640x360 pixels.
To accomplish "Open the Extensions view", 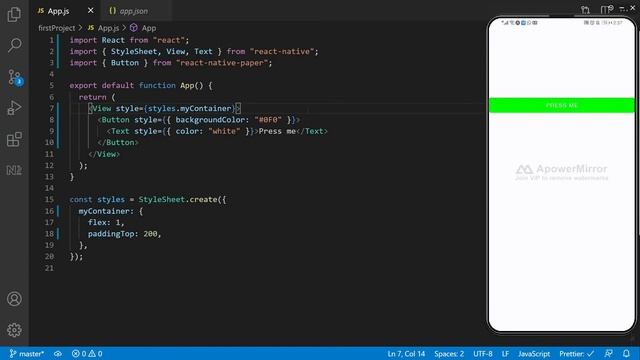I will click(14, 139).
